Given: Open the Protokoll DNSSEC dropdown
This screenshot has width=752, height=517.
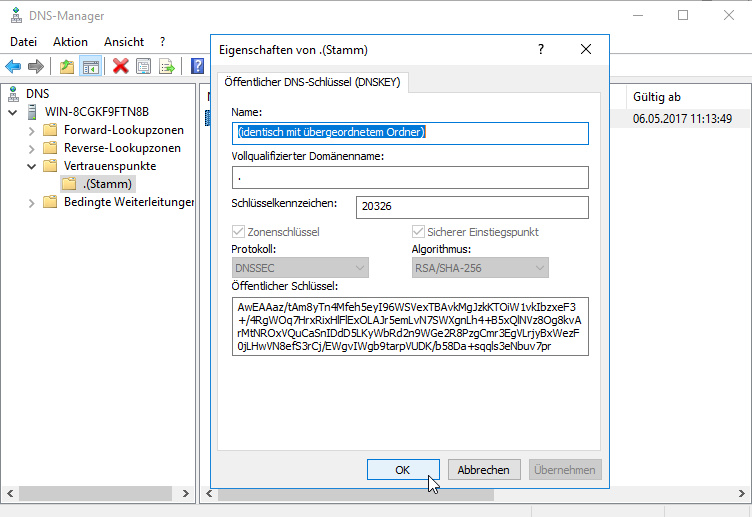Looking at the screenshot, I should [300, 267].
